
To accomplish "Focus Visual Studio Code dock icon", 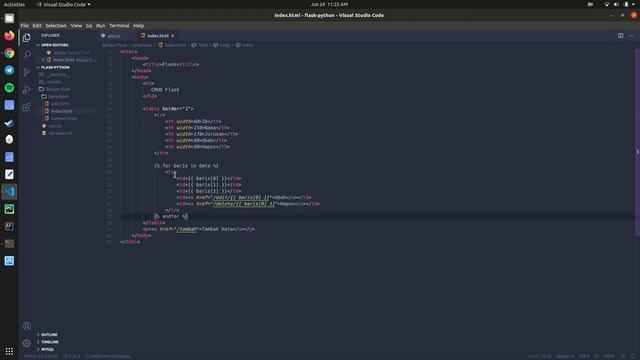I will [x=9, y=192].
